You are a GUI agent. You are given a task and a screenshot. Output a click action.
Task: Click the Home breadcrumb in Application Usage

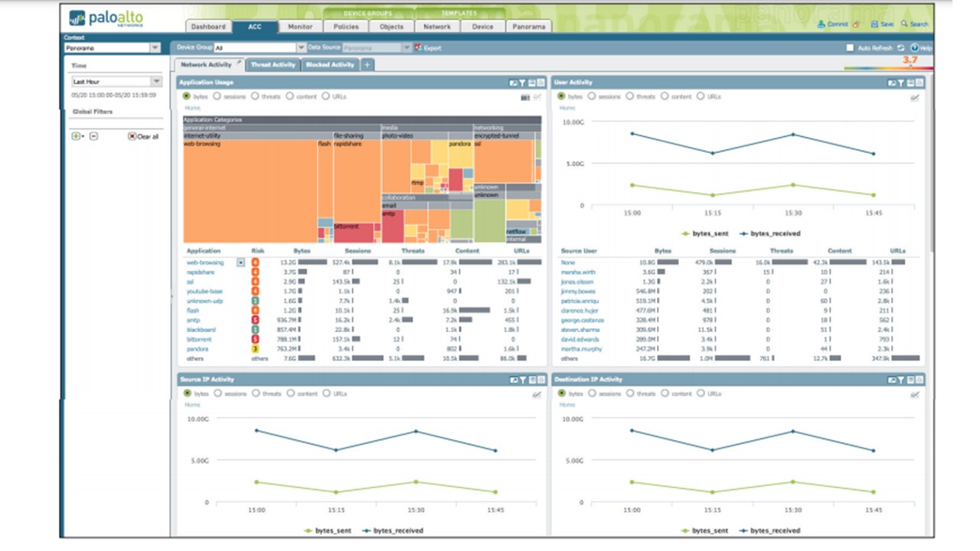click(x=191, y=108)
